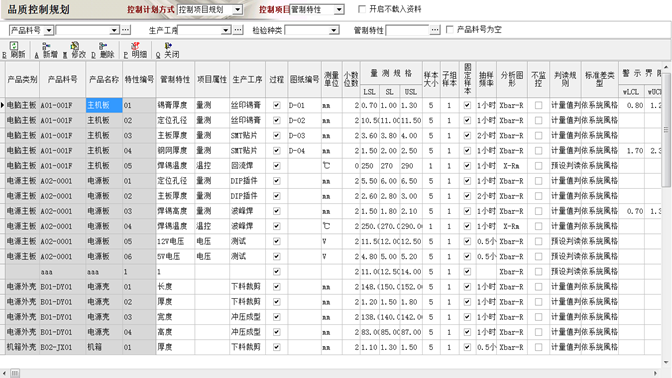Select the B02-JX01 part number cell
The height and width of the screenshot is (378, 672).
(x=63, y=347)
